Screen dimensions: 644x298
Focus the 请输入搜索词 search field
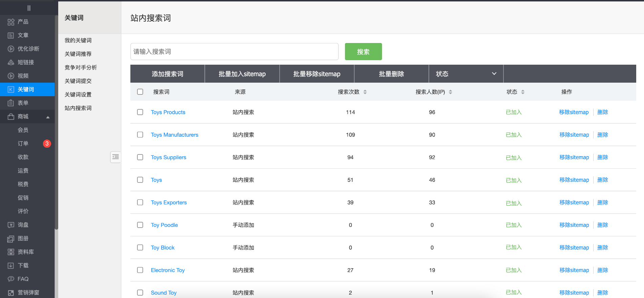pos(234,51)
